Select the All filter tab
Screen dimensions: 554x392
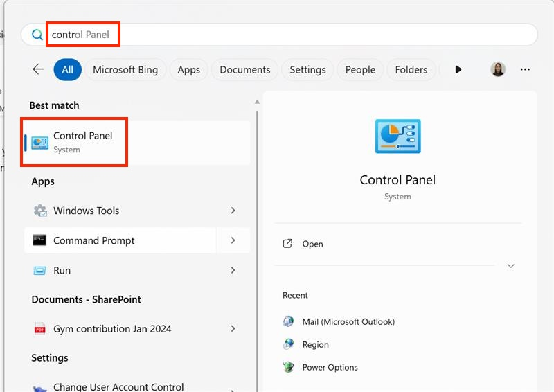[67, 70]
